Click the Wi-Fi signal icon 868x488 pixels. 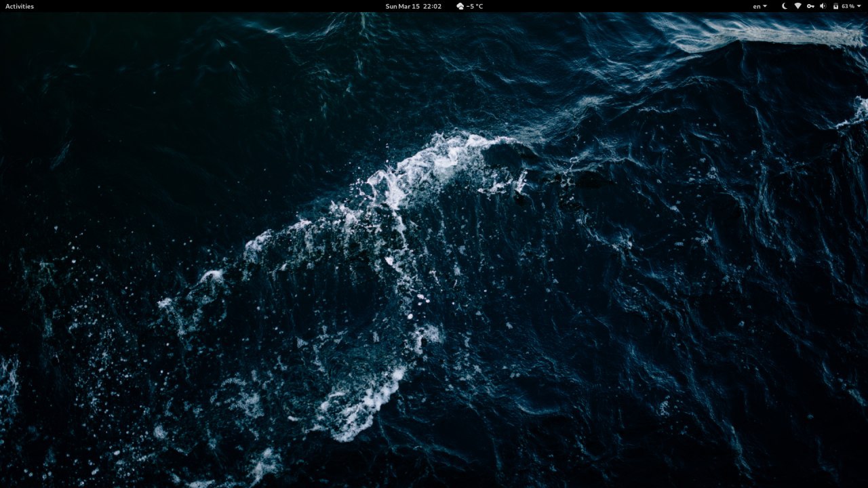797,6
